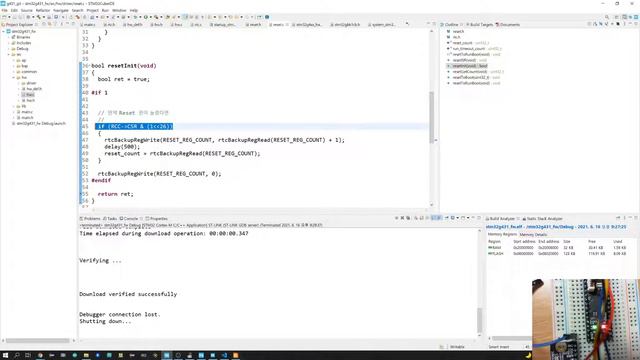This screenshot has height=360, width=640.
Task: Switch to the system_stm32 editor tab
Action: point(382,24)
